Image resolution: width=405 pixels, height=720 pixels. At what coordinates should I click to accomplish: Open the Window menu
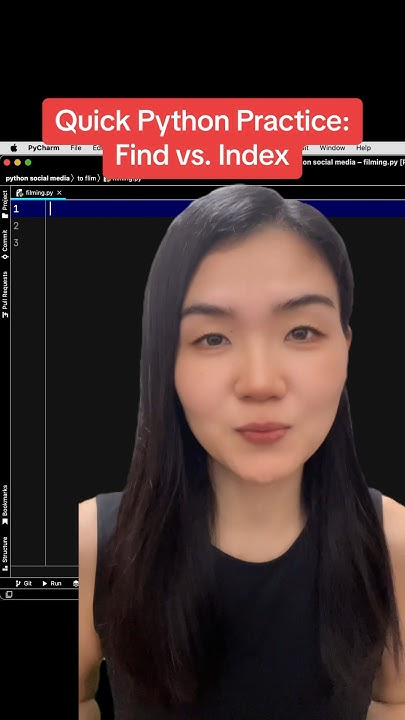(332, 148)
